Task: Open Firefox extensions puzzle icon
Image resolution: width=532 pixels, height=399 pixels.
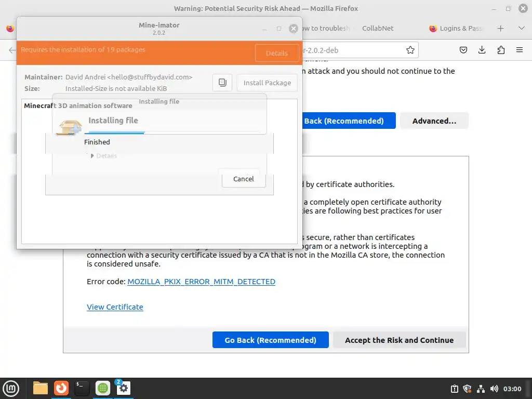Action: point(501,50)
